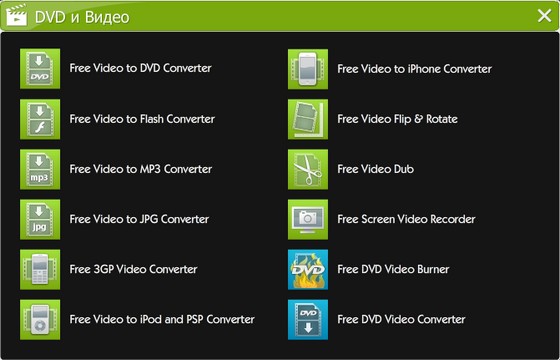The width and height of the screenshot is (560, 360).
Task: Close the DVD и Видео panel
Action: click(544, 16)
